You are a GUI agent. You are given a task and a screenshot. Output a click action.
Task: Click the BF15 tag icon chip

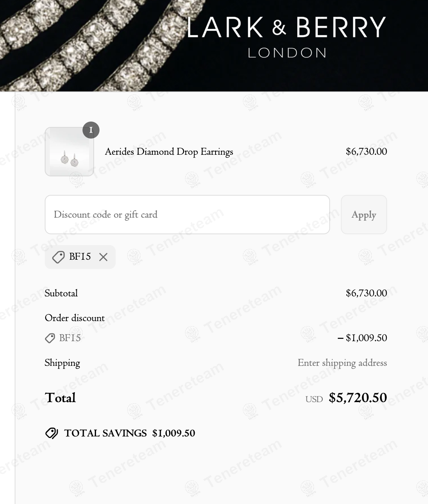tap(58, 257)
